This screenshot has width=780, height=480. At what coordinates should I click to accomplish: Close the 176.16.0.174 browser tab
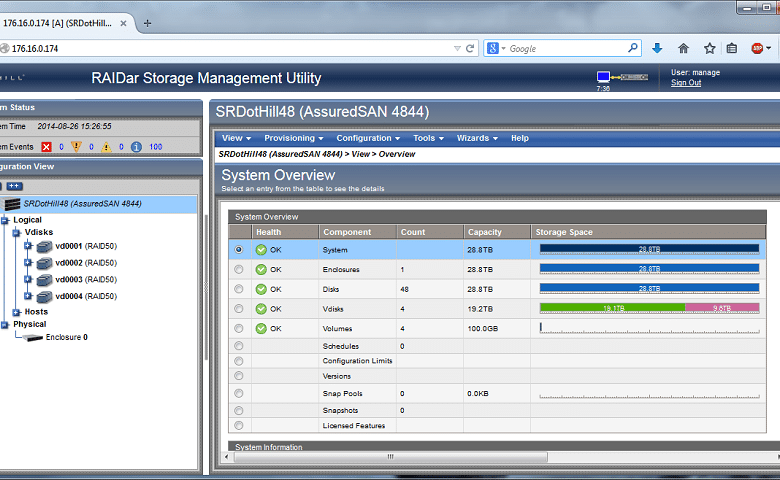123,23
